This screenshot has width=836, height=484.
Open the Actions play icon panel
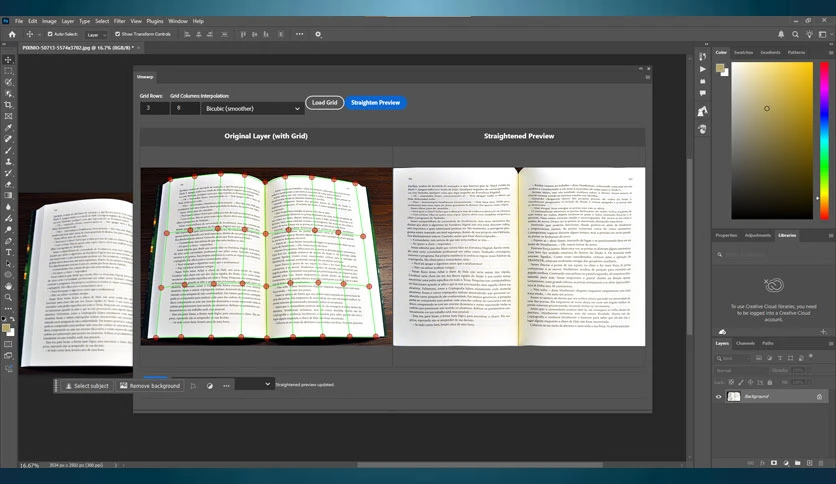(x=702, y=69)
